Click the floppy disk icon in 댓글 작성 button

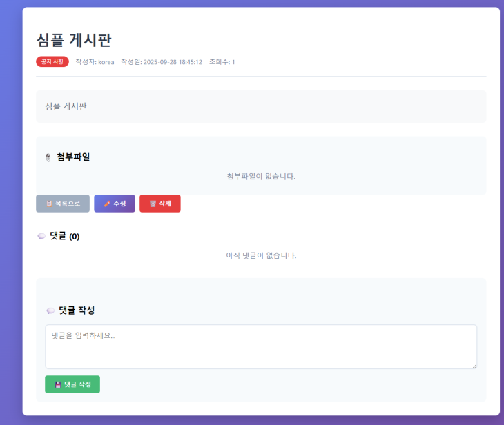58,384
